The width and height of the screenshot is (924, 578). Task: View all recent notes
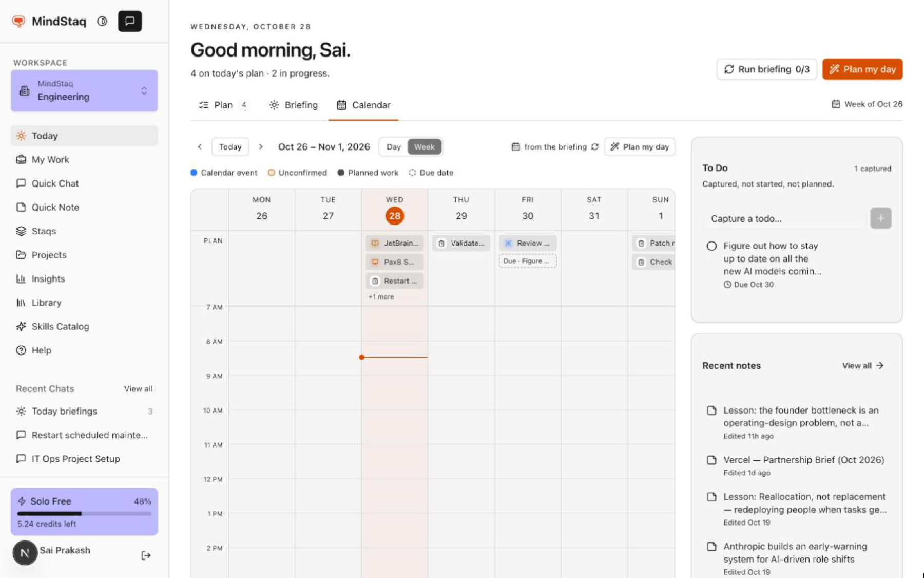[x=863, y=366]
